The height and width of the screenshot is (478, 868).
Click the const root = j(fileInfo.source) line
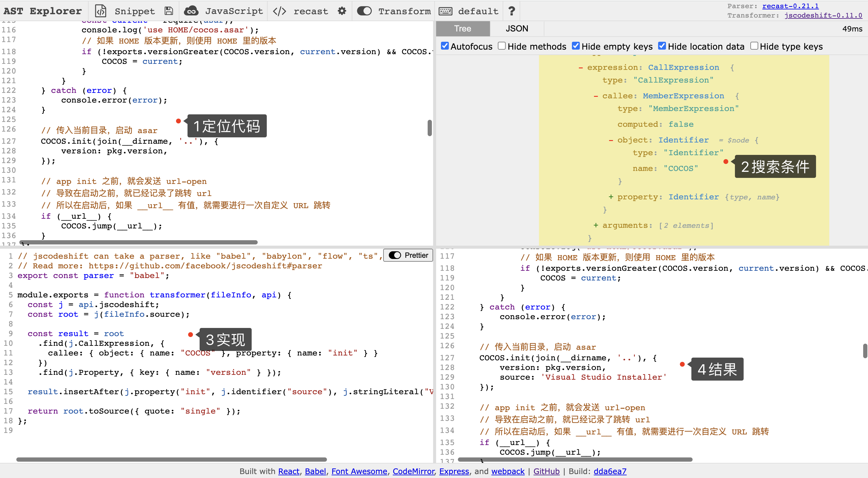(x=109, y=314)
